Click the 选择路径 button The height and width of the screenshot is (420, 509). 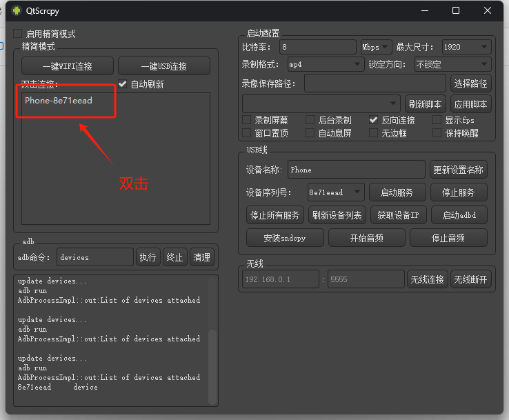471,83
